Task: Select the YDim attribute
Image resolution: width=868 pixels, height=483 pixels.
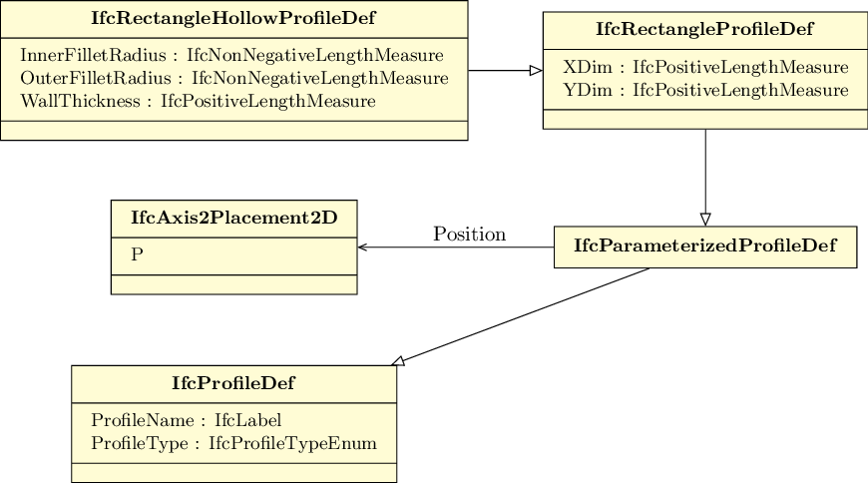Action: coord(704,91)
